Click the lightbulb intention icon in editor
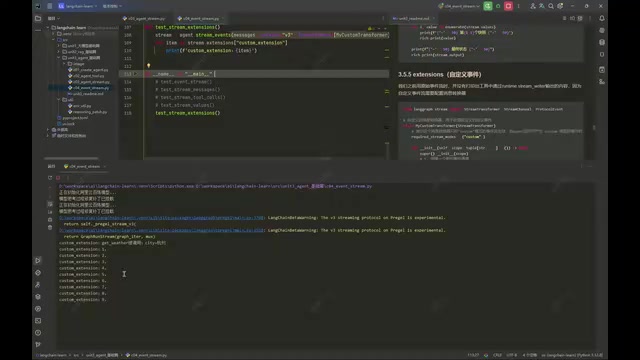Image resolution: width=640 pixels, height=360 pixels. click(149, 65)
